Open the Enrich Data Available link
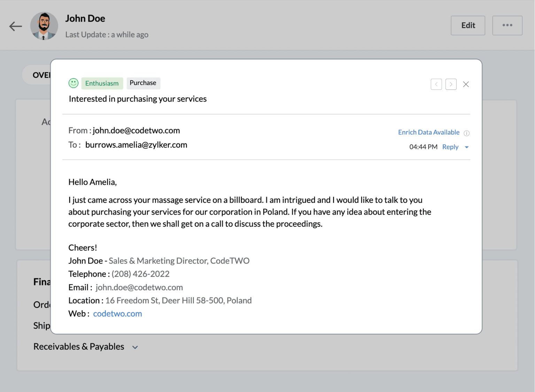This screenshot has width=535, height=392. click(429, 132)
